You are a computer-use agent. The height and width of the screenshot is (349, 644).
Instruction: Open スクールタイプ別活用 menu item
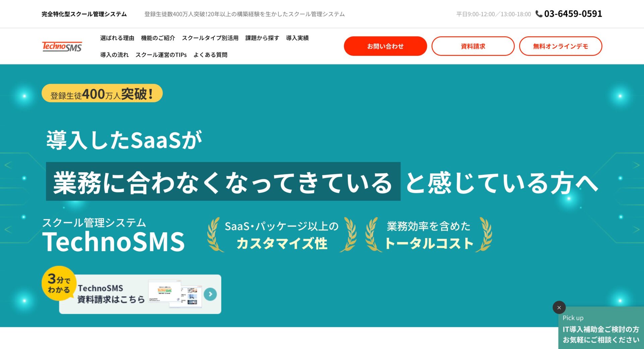click(210, 38)
